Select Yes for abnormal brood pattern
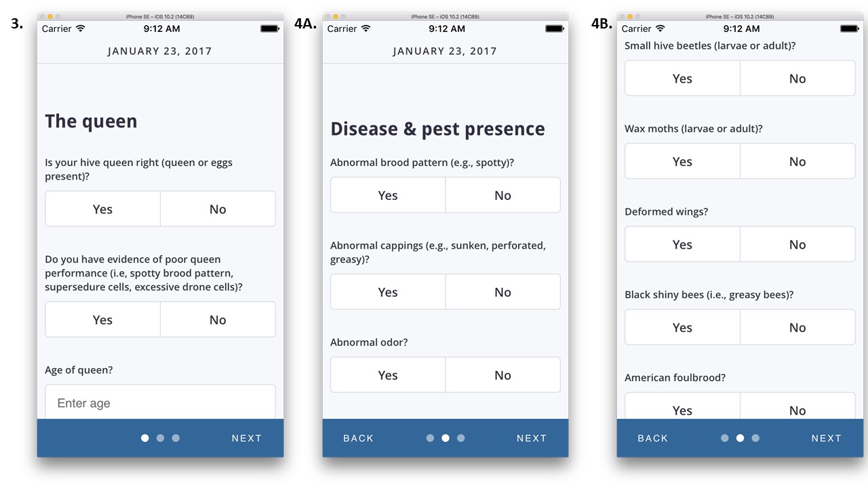 pyautogui.click(x=388, y=195)
